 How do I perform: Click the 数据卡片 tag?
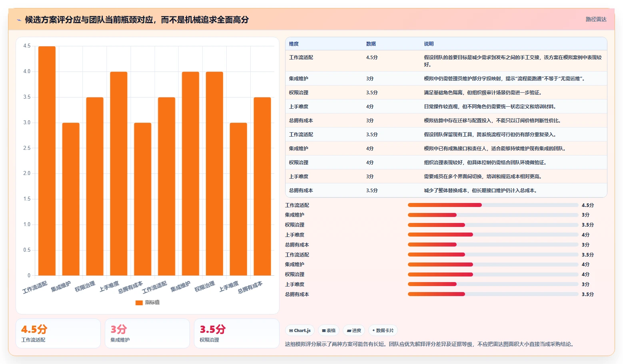pos(383,330)
